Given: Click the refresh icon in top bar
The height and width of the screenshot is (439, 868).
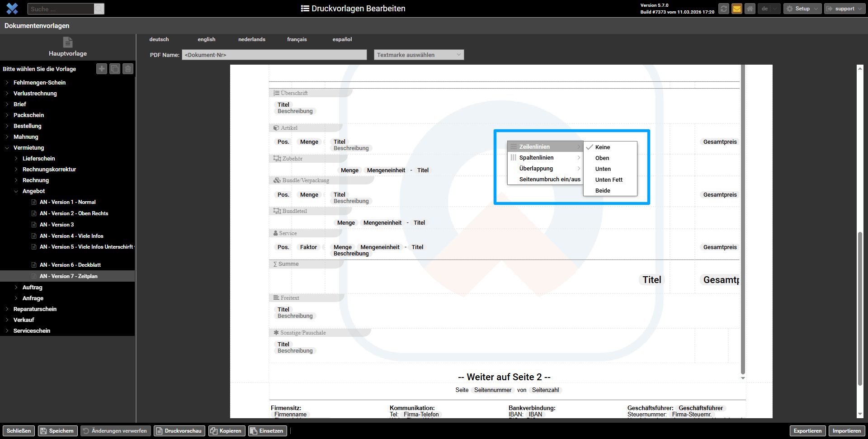Looking at the screenshot, I should coord(724,9).
